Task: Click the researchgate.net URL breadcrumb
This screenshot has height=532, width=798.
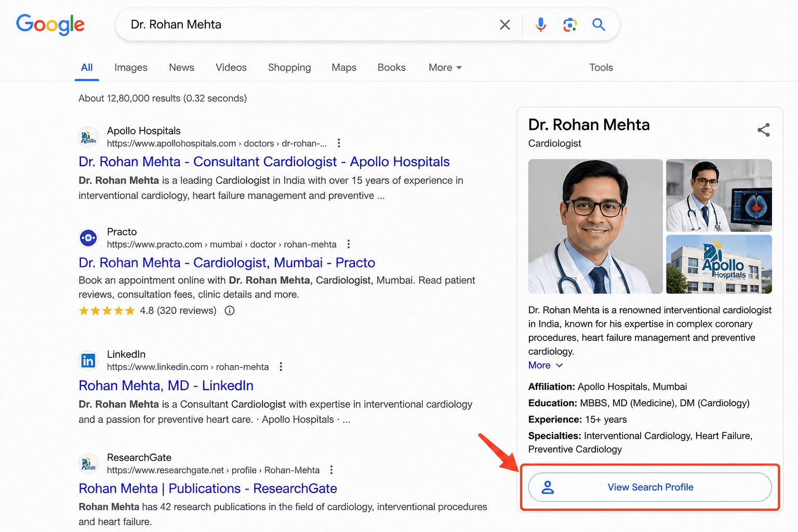Action: point(214,470)
